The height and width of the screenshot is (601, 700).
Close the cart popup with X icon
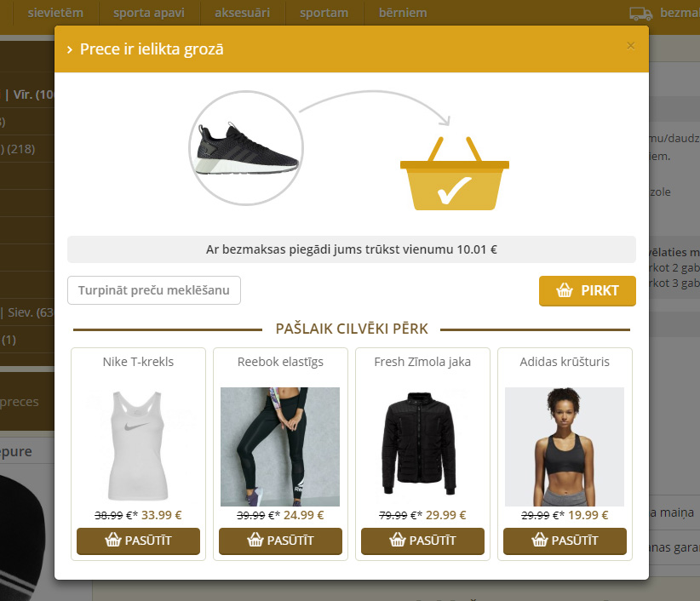tap(630, 45)
